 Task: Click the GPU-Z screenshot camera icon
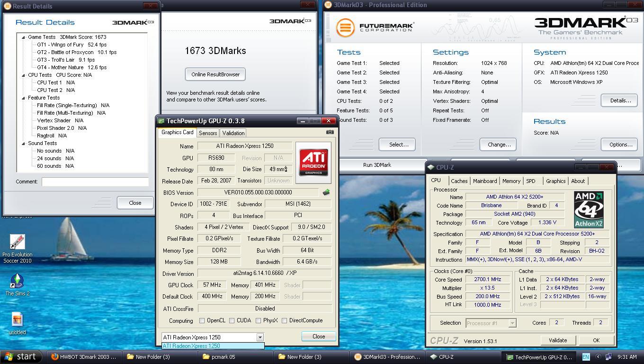pyautogui.click(x=330, y=132)
